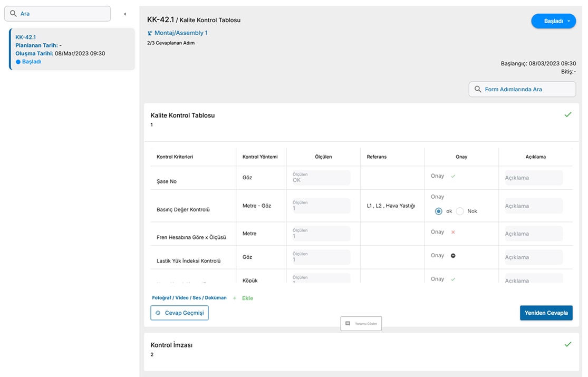Click the Referans column header
Viewport: 588px width, 377px height.
[377, 157]
